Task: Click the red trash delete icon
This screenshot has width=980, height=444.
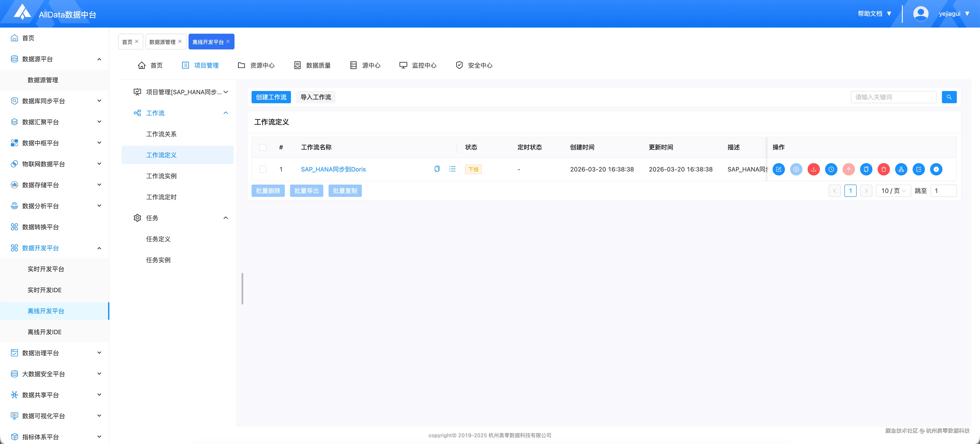Action: [x=883, y=169]
